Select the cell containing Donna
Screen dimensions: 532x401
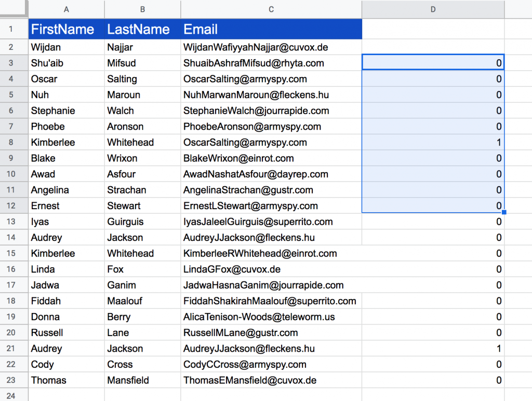(66, 316)
